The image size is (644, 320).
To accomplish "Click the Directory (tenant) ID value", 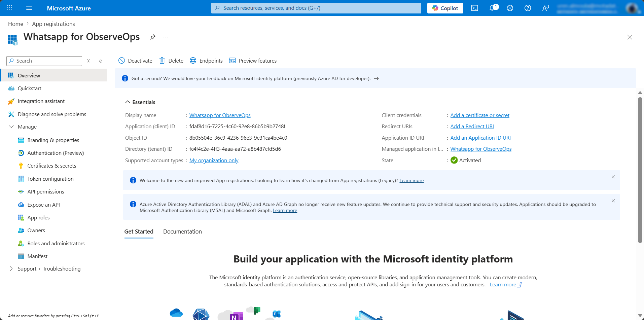I will (235, 149).
